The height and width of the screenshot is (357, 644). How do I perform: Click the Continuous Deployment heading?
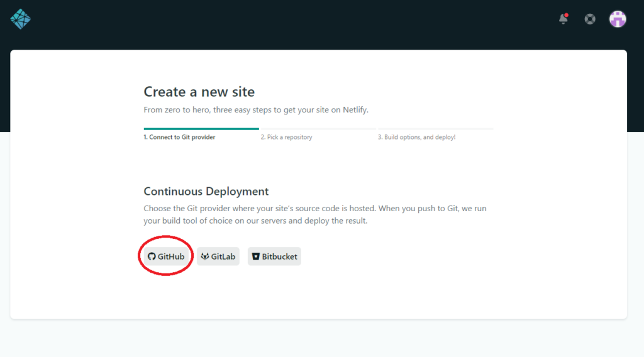[206, 192]
